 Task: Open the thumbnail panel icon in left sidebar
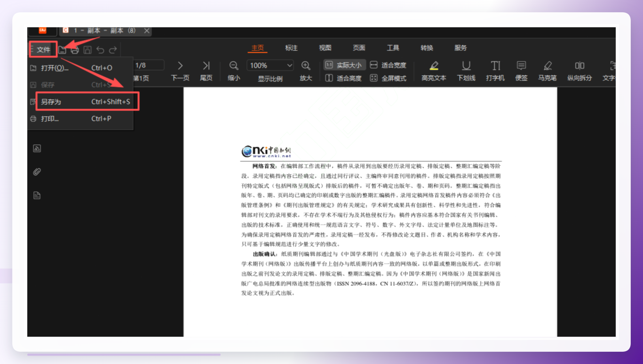point(37,149)
